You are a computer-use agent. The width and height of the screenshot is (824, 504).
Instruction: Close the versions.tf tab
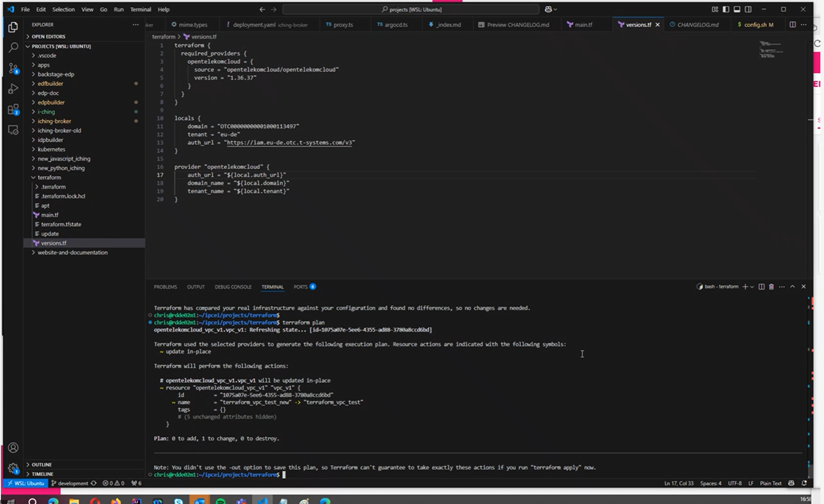click(657, 24)
